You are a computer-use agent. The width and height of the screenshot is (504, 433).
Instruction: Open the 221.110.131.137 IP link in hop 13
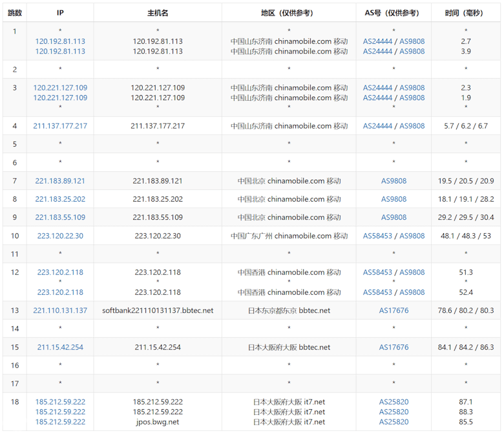coord(60,310)
